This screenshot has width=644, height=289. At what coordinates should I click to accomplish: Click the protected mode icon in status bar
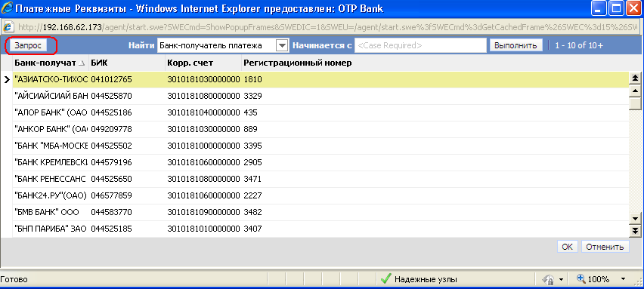click(x=548, y=280)
